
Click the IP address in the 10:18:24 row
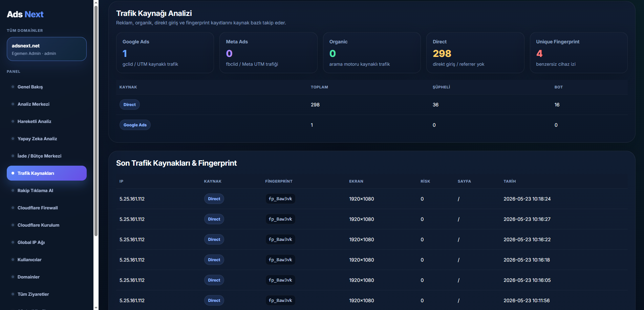click(x=132, y=199)
